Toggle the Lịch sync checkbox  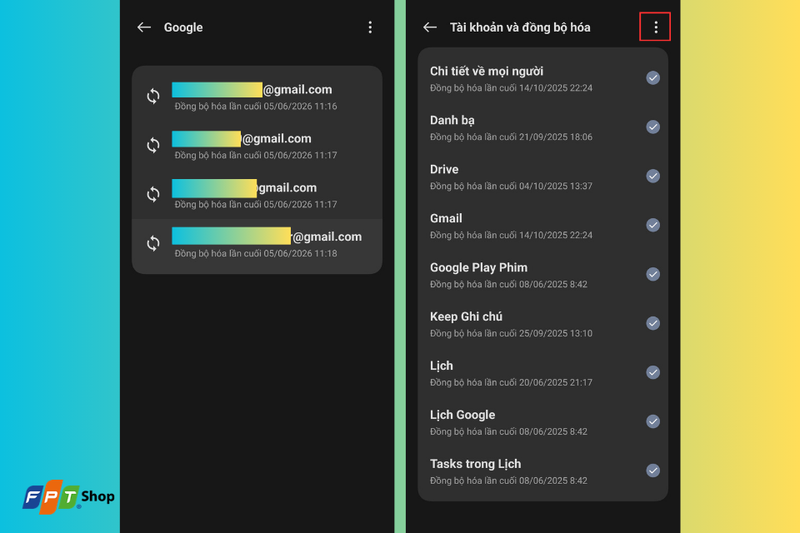coord(653,372)
